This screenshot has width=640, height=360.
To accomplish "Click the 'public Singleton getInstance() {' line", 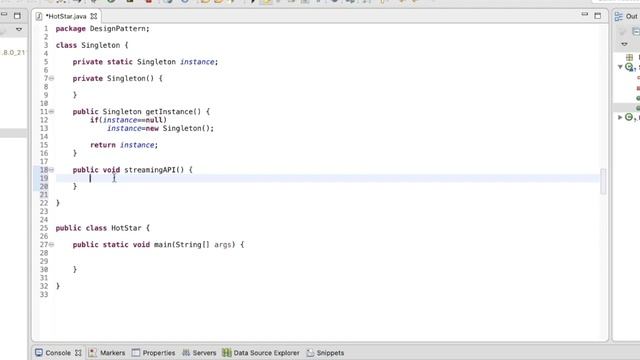I will (141, 111).
